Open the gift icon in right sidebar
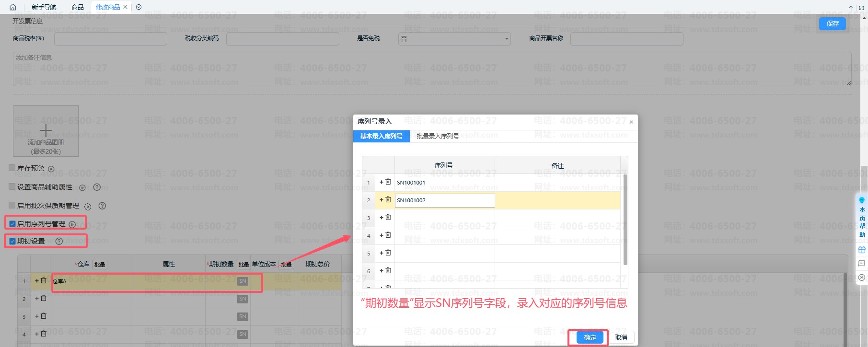Image resolution: width=868 pixels, height=347 pixels. click(x=862, y=250)
